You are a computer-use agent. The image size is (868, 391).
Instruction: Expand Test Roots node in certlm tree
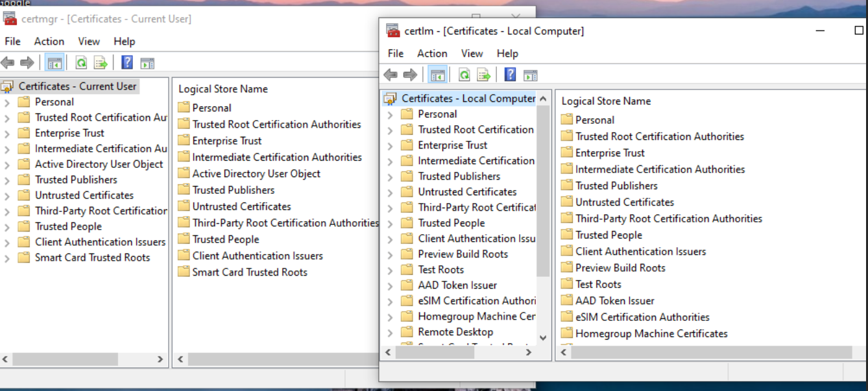pyautogui.click(x=390, y=270)
